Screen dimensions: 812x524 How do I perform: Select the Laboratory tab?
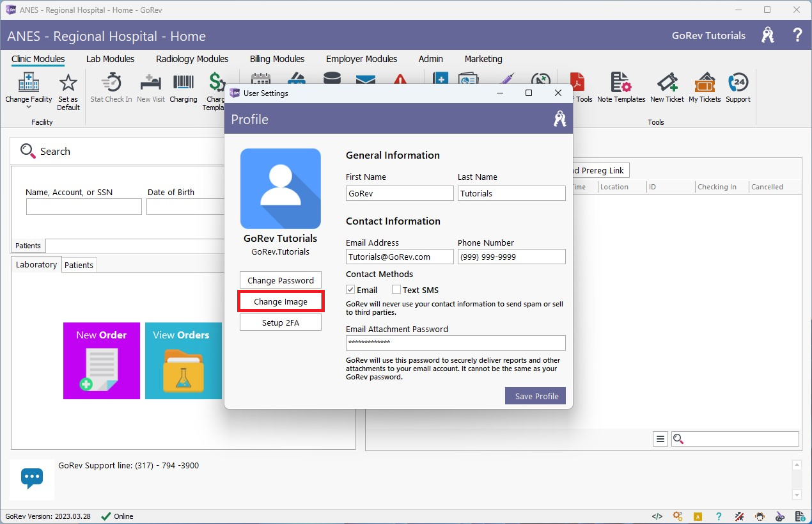pos(36,264)
